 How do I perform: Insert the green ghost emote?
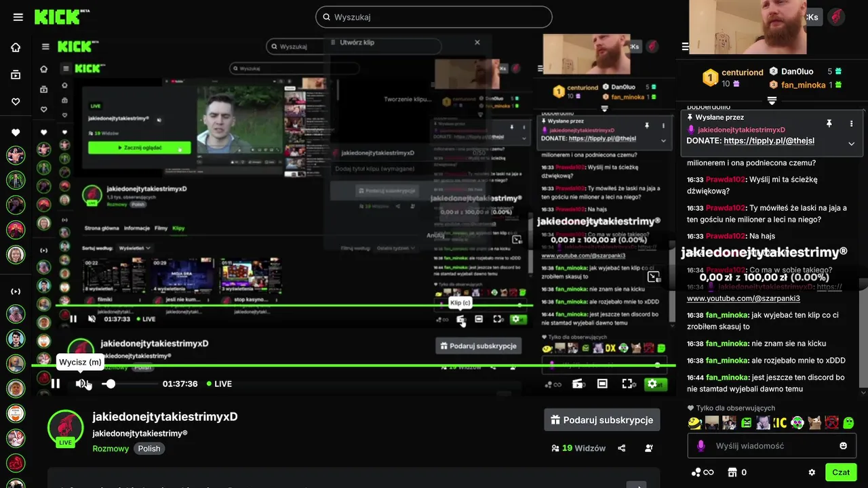[848, 423]
